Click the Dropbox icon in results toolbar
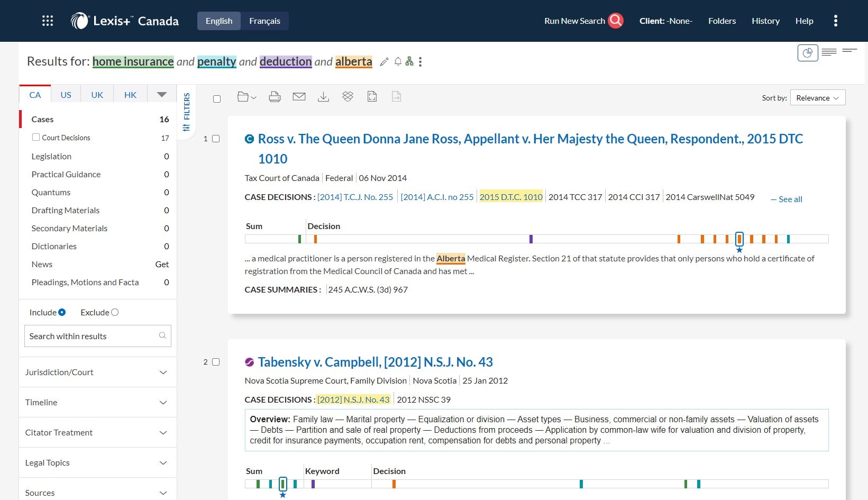The width and height of the screenshot is (868, 500). tap(348, 96)
